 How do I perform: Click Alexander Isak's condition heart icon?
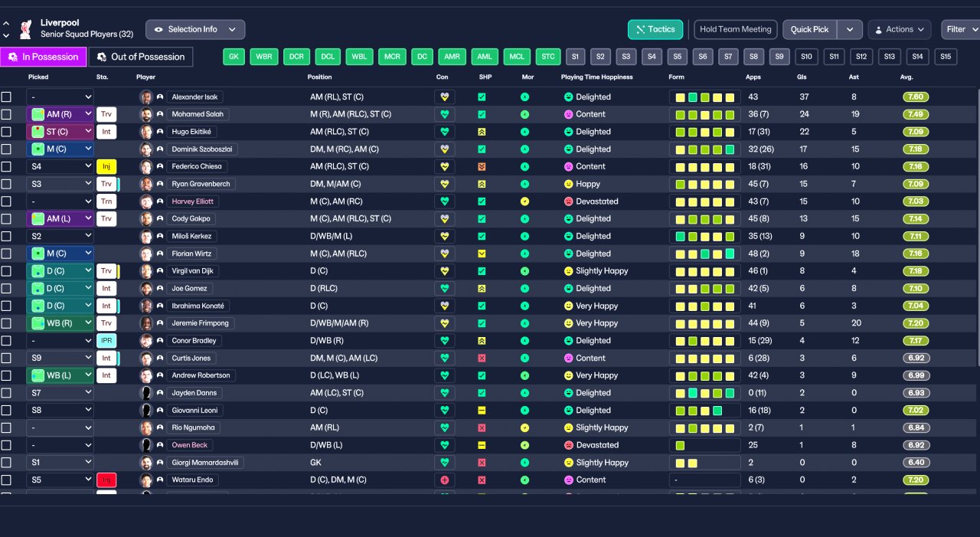pyautogui.click(x=444, y=97)
